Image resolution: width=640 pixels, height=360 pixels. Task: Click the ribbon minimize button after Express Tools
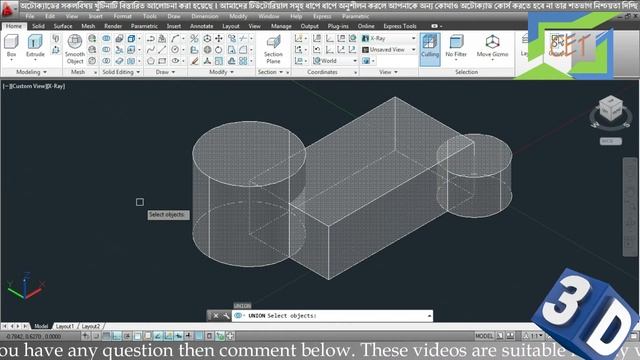point(436,26)
